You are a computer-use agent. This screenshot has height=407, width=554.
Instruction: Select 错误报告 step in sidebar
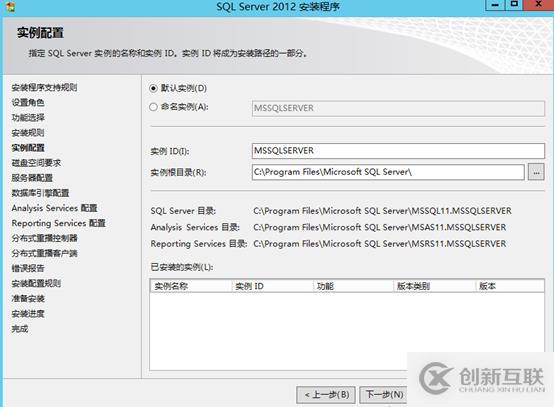(x=28, y=268)
